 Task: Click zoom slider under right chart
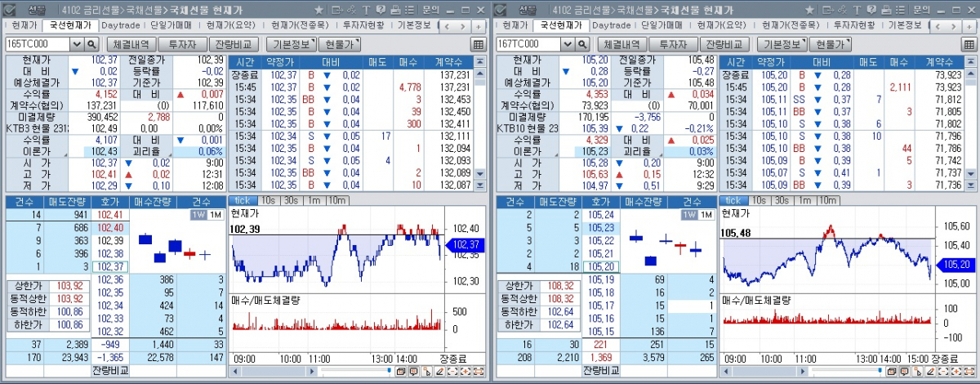(845, 370)
